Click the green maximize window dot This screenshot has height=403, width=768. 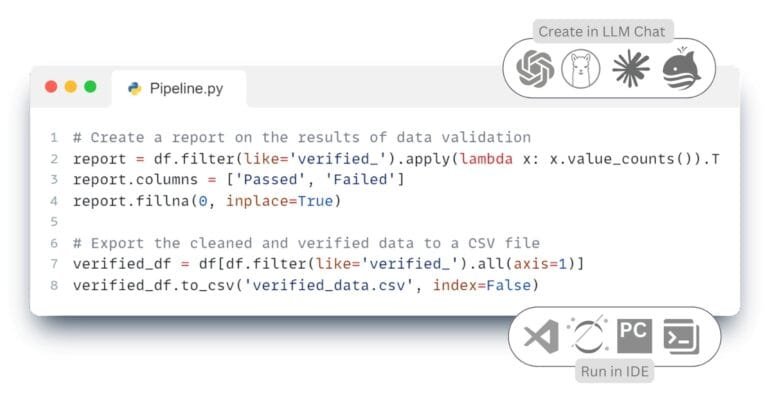point(90,87)
